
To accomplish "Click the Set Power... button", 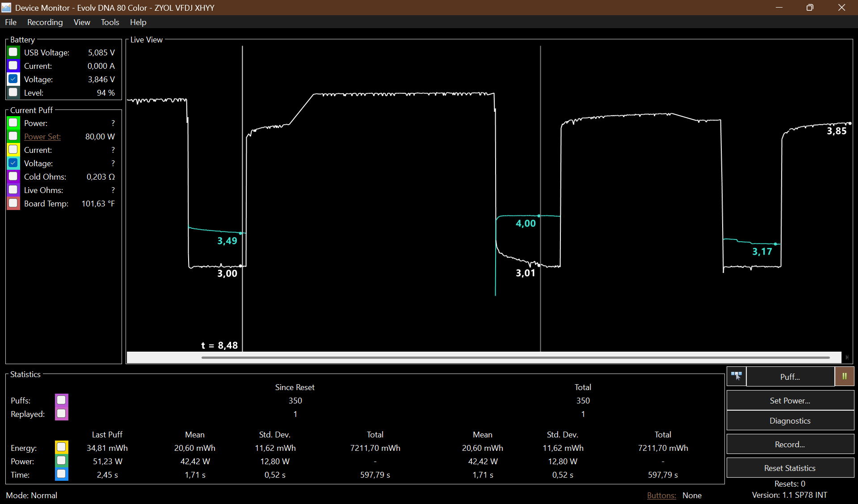I will click(790, 400).
